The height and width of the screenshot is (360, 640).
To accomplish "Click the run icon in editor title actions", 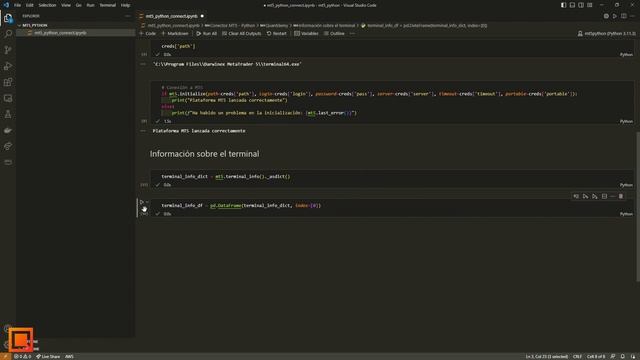I will 615,16.
